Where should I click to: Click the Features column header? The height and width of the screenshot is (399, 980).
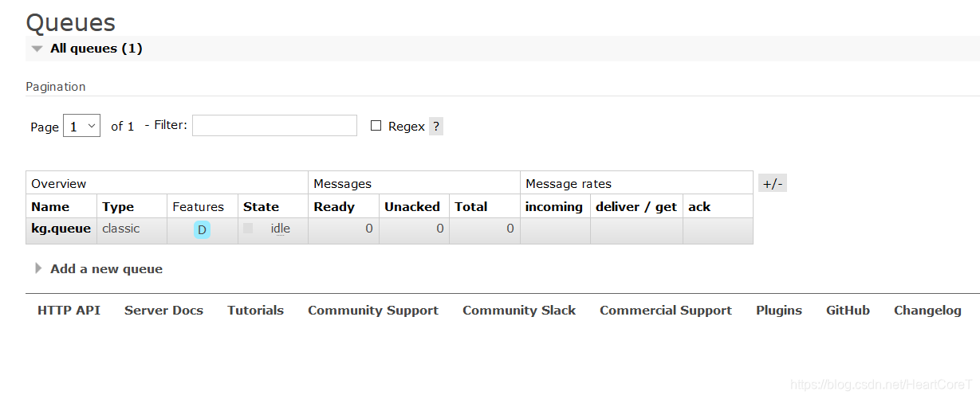[x=199, y=207]
